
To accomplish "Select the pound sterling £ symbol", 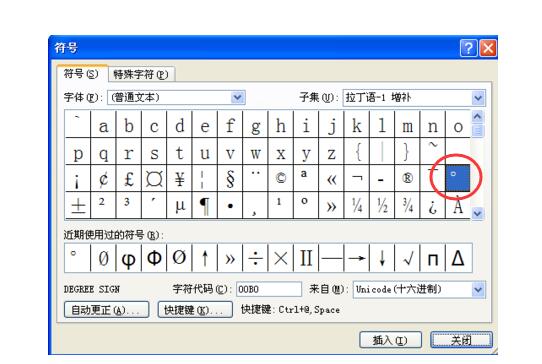I will [129, 178].
